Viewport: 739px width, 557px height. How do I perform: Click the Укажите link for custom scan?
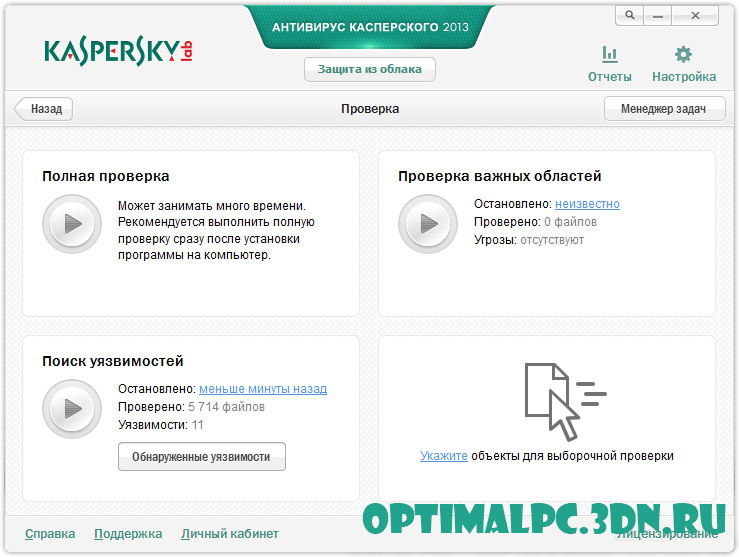(x=443, y=456)
